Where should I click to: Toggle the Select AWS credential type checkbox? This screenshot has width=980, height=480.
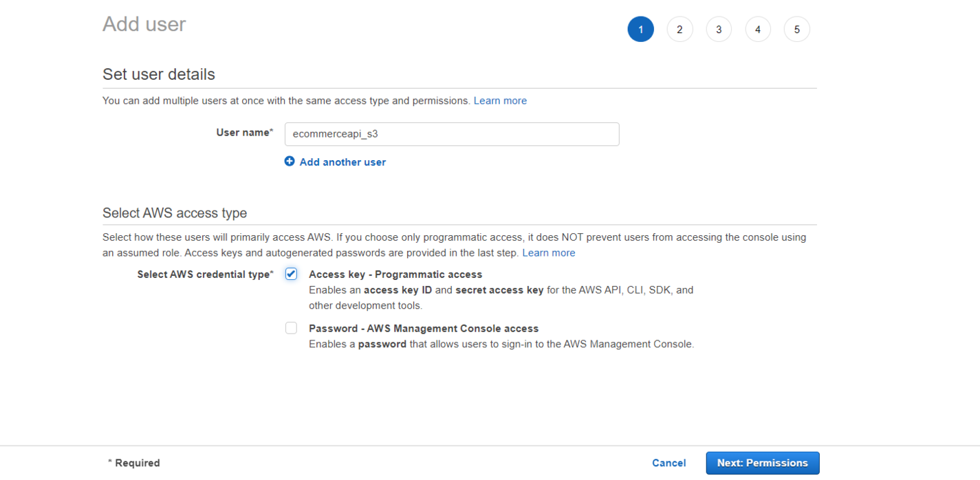(291, 273)
